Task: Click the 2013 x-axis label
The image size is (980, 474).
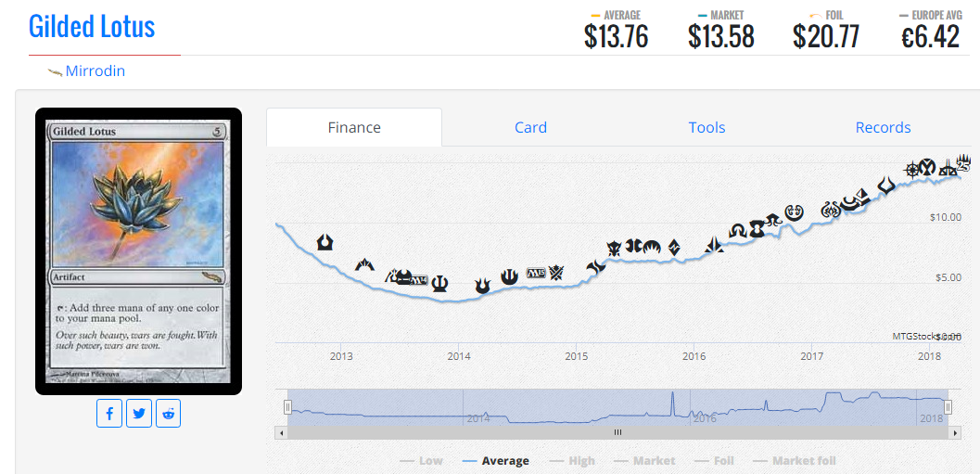Action: point(341,357)
